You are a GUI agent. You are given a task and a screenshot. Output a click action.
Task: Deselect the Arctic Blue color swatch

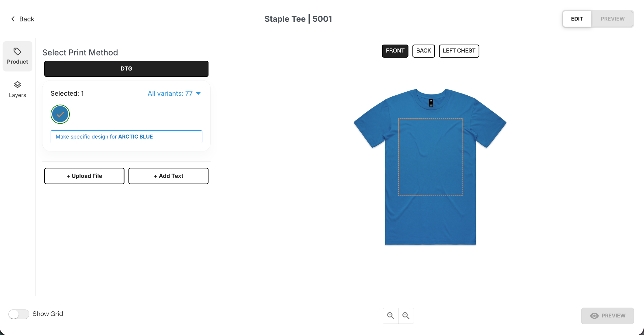pos(60,114)
